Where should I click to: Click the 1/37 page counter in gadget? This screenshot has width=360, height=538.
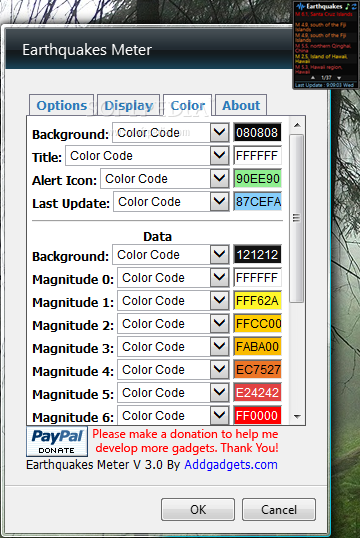click(326, 78)
